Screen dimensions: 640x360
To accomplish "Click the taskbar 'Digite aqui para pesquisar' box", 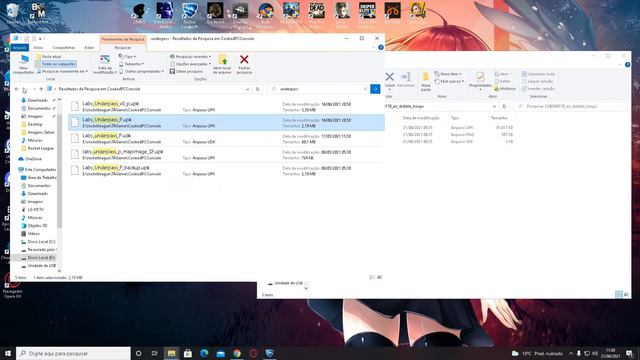I will [73, 353].
